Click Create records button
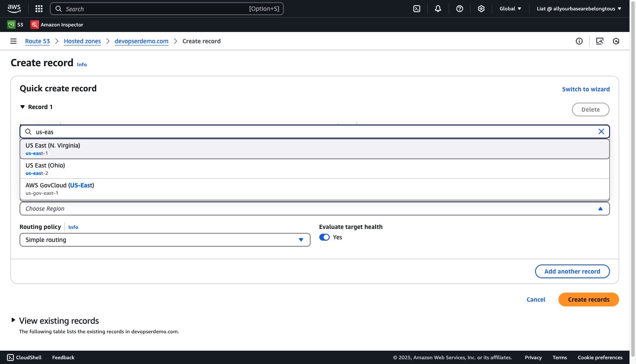636x364 pixels. 589,300
